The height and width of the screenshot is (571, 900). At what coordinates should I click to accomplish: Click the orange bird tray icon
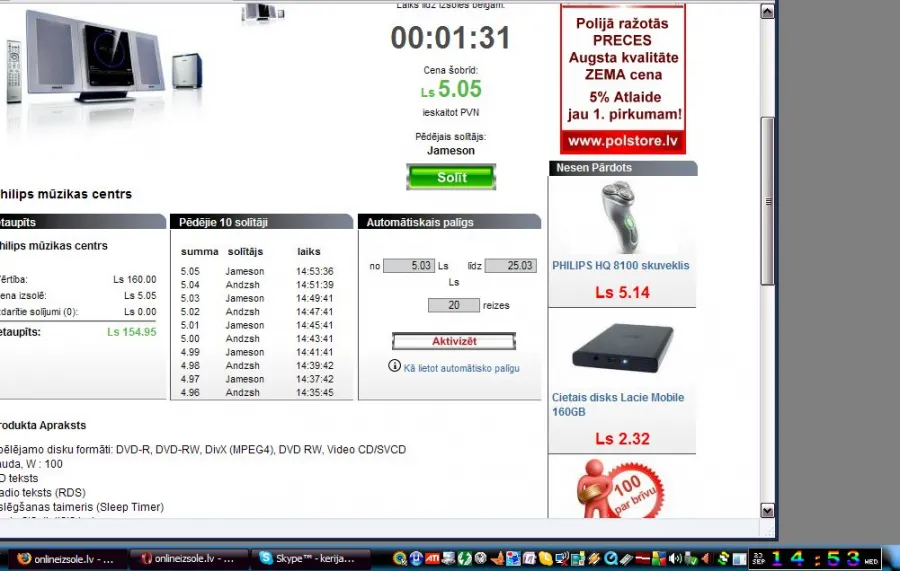click(497, 558)
